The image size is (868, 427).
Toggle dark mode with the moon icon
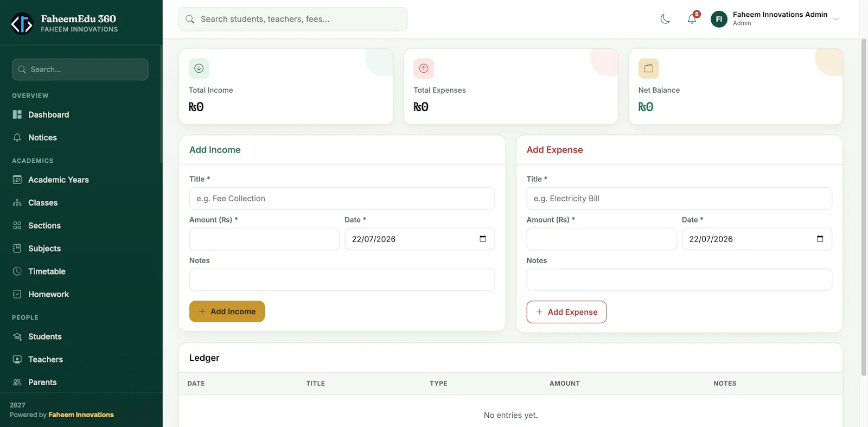[x=665, y=19]
